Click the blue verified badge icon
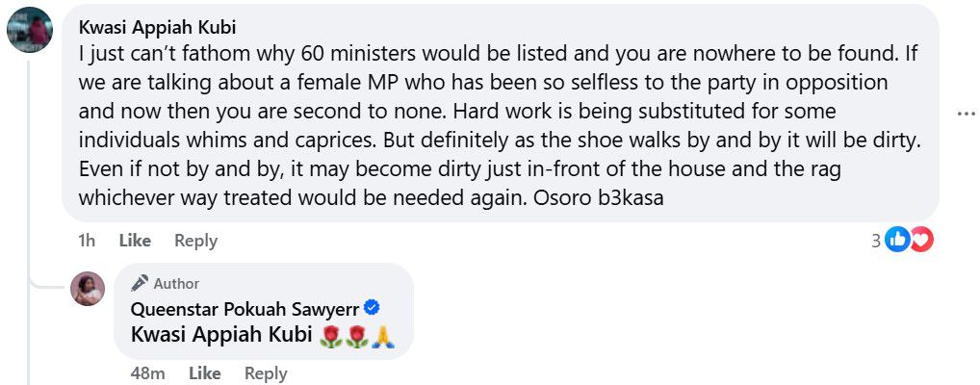Viewport: 980px width, 385px height. click(372, 308)
